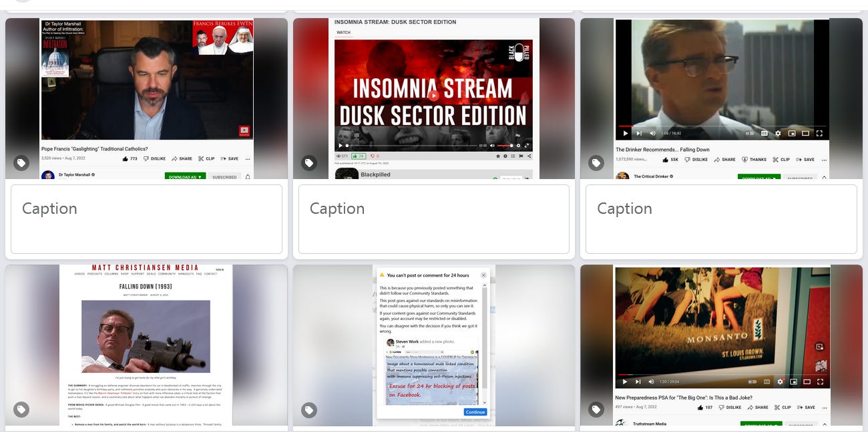This screenshot has width=868, height=439.
Task: Open alt-text tag icon on Facebook 24-hour block image
Action: click(308, 410)
